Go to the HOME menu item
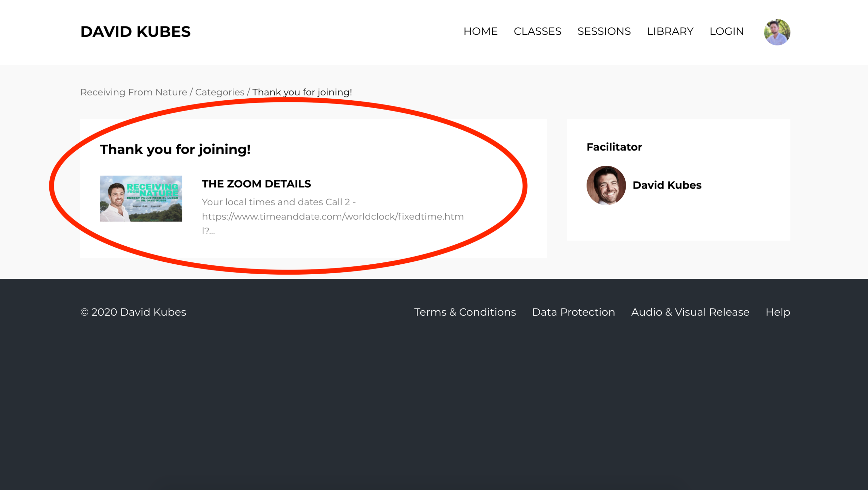 pyautogui.click(x=480, y=31)
